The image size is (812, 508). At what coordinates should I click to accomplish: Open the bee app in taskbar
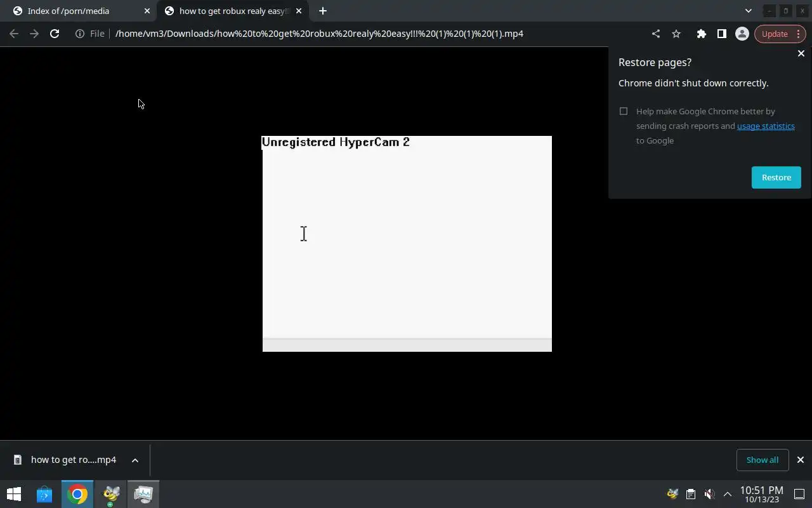[111, 495]
